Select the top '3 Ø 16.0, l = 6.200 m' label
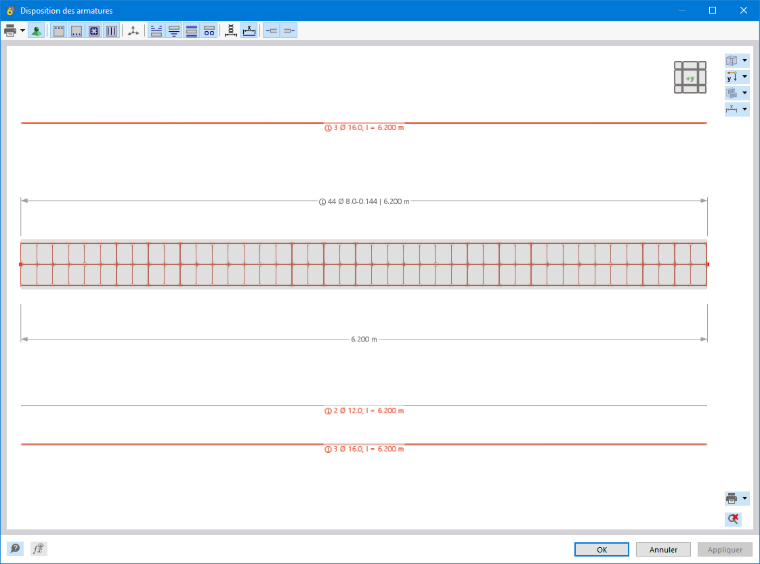 click(x=364, y=127)
